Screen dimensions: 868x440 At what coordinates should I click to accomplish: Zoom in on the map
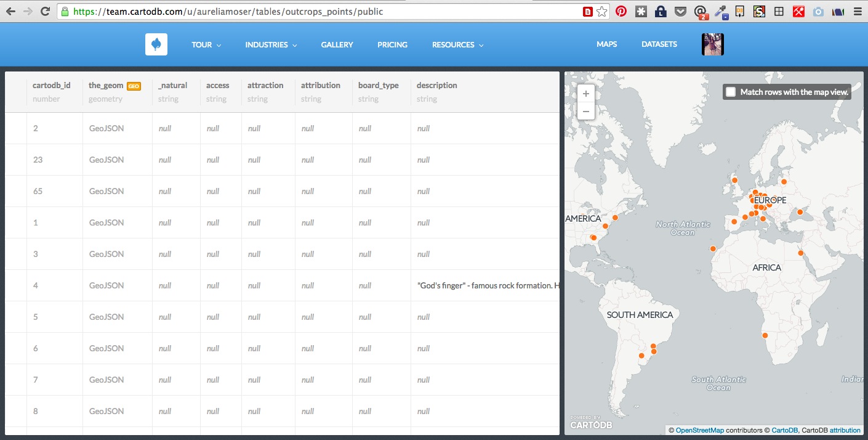point(585,94)
